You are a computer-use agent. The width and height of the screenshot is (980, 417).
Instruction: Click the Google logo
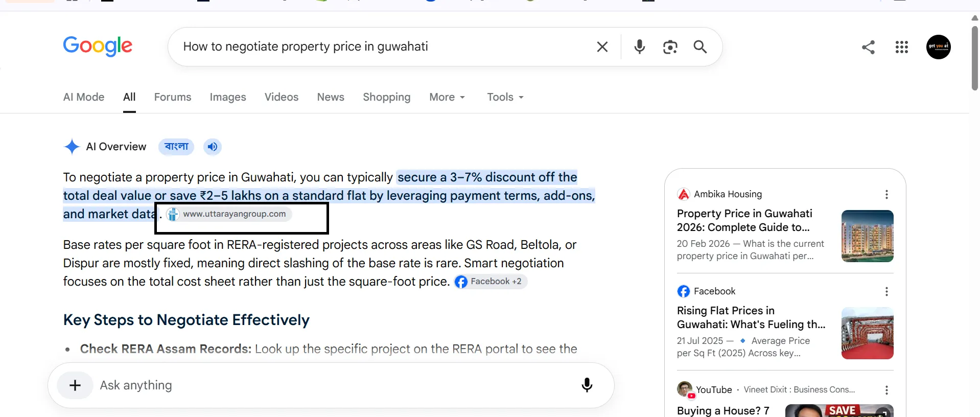98,46
